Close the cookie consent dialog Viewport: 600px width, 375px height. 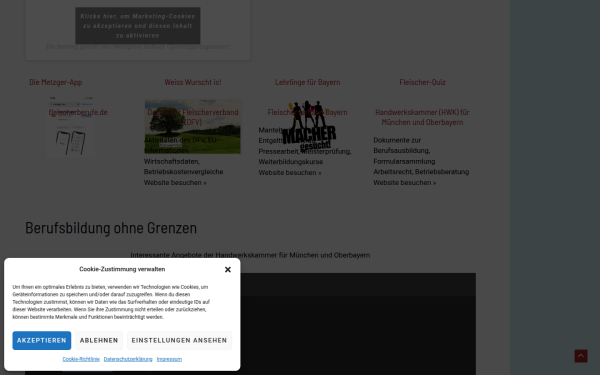click(x=228, y=269)
